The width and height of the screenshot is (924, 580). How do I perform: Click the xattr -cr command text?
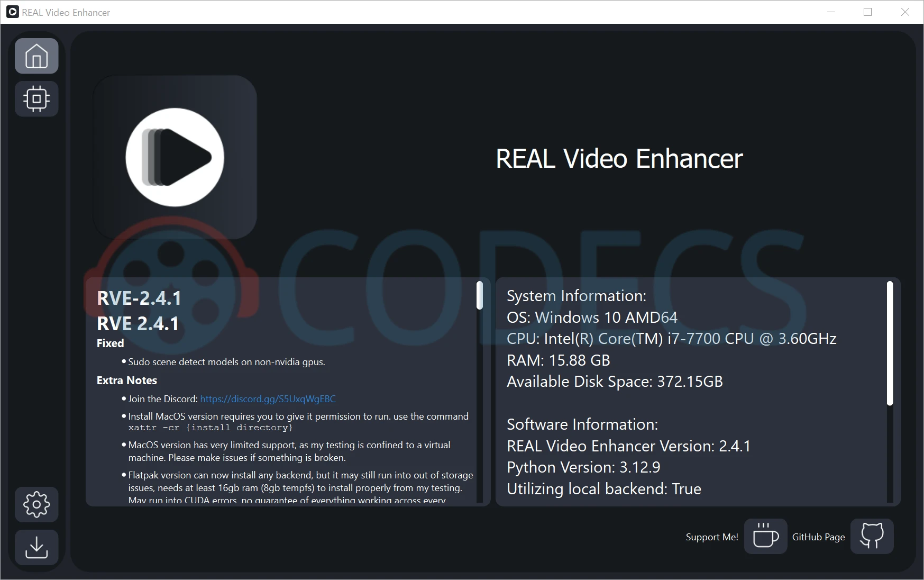coord(211,428)
